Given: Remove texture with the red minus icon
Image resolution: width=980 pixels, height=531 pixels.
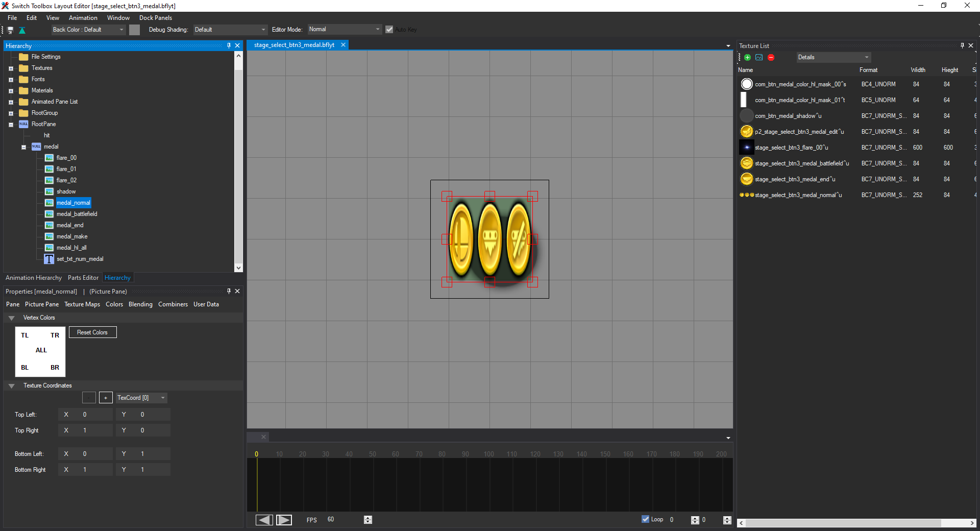Looking at the screenshot, I should [771, 58].
